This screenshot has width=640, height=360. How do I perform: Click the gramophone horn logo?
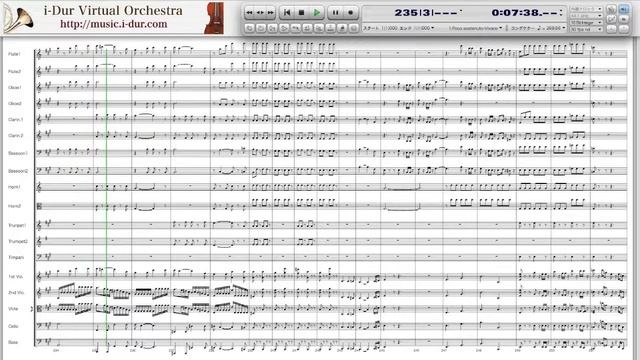click(x=18, y=19)
